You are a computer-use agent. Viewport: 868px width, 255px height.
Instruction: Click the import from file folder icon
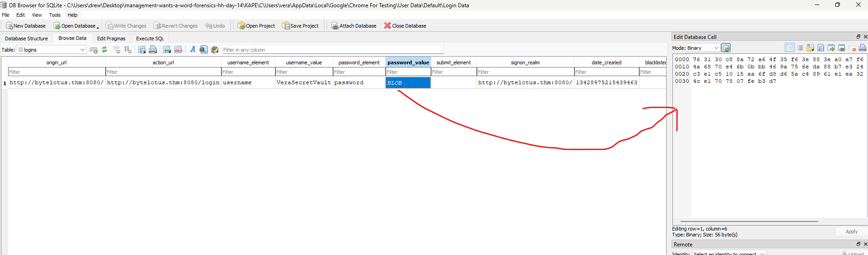[810, 48]
